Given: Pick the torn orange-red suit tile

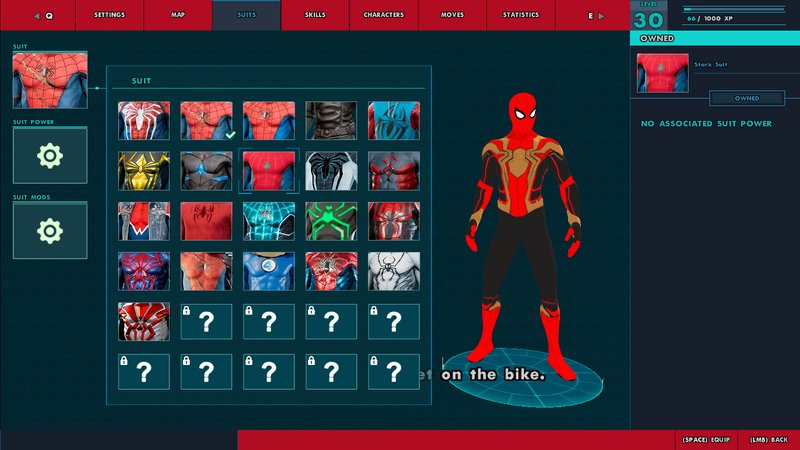Looking at the screenshot, I should (206, 271).
